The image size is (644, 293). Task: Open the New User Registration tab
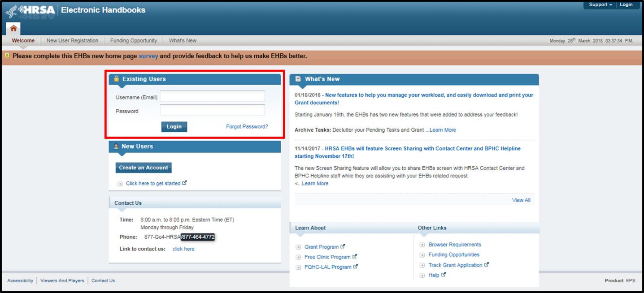(72, 41)
